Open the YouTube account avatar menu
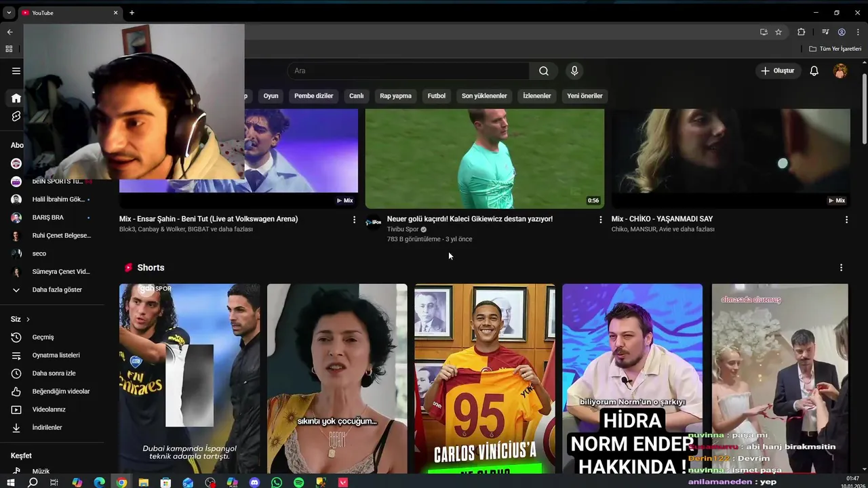The image size is (868, 488). pyautogui.click(x=840, y=70)
